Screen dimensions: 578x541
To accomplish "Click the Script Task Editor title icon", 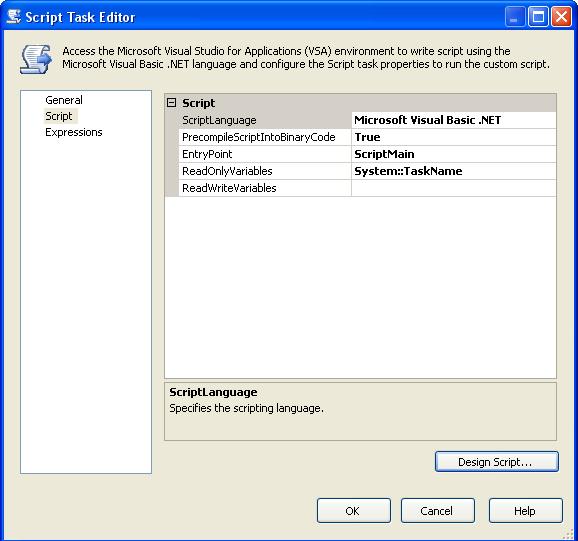I will coord(14,17).
